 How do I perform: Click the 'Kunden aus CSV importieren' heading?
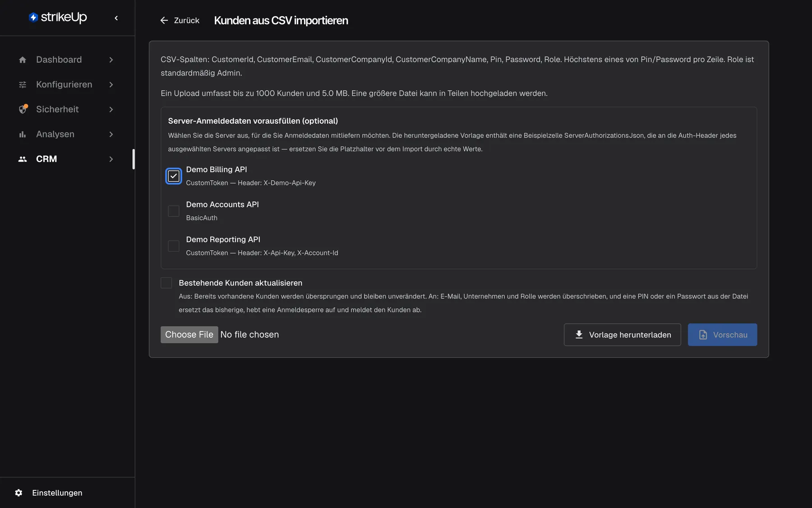pyautogui.click(x=281, y=20)
